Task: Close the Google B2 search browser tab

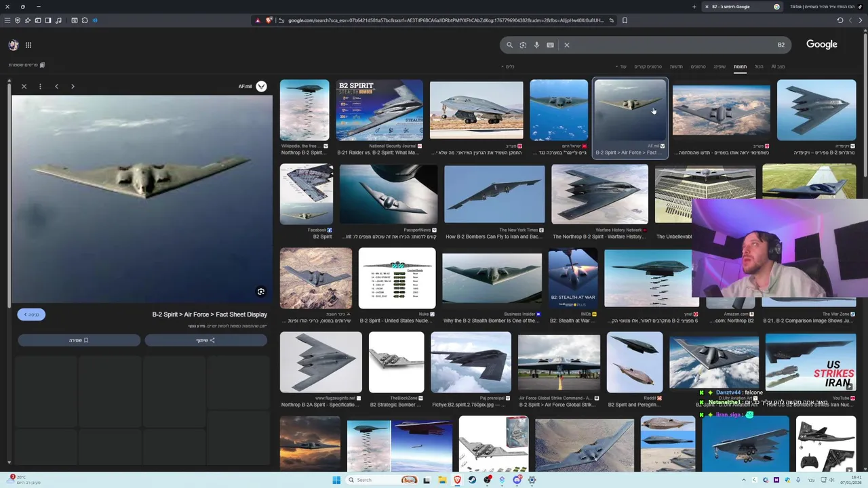Action: coord(707,7)
